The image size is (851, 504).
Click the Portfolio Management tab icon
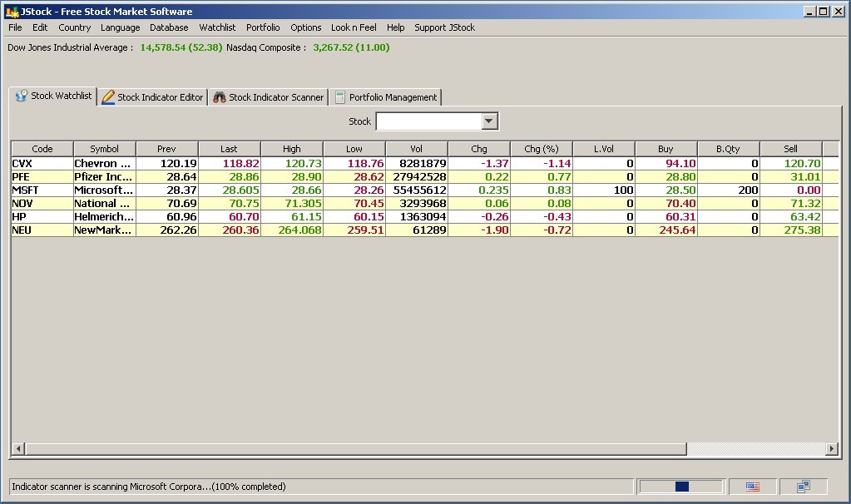pos(339,97)
